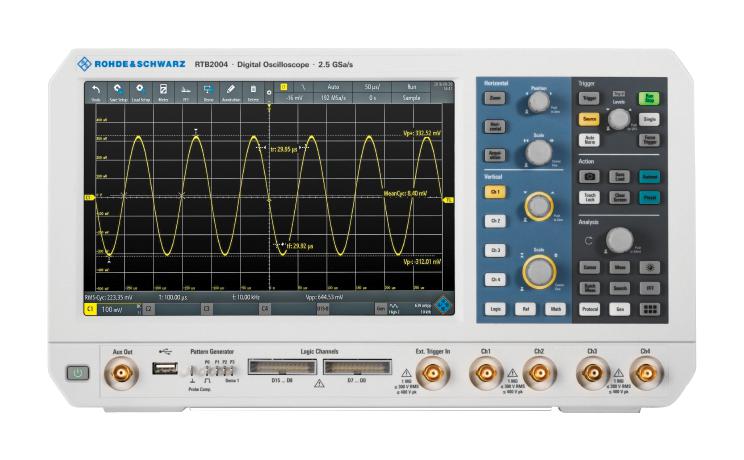Image resolution: width=744 pixels, height=460 pixels.
Task: Toggle channel Ch 3 button
Action: (495, 250)
